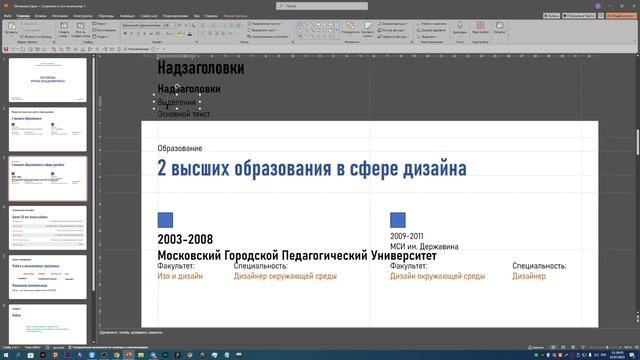Open the File (Файл) tab
Viewport: 640px width, 360px height.
coord(8,16)
